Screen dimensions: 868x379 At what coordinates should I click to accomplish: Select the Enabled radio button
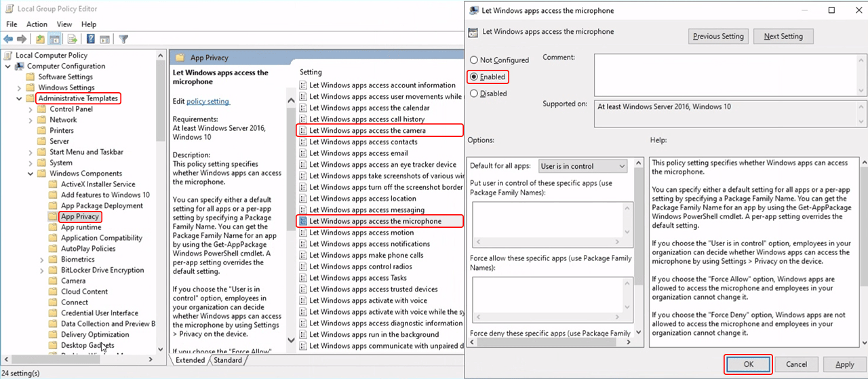pyautogui.click(x=473, y=77)
